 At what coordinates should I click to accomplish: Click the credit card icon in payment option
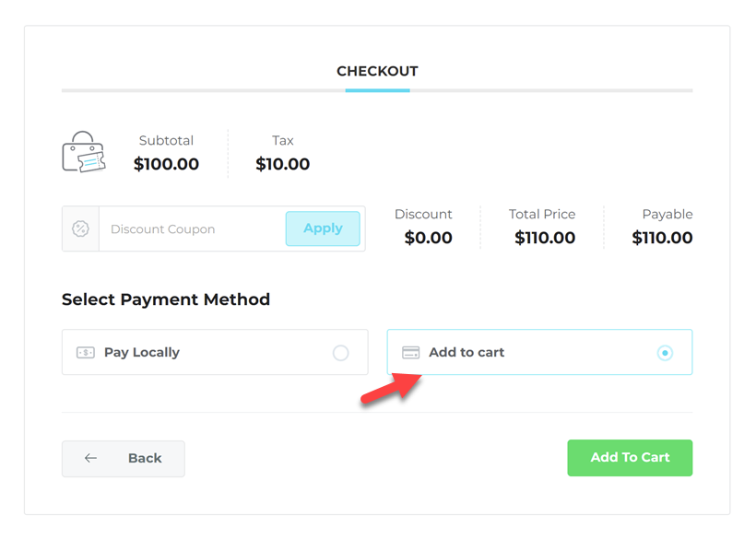[x=411, y=352]
